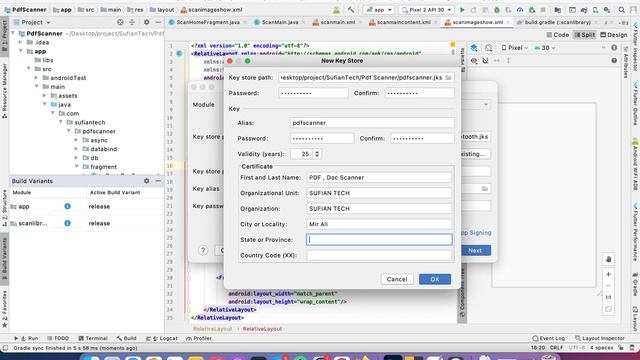Open Terminal tool window
The height and width of the screenshot is (360, 640).
93,338
